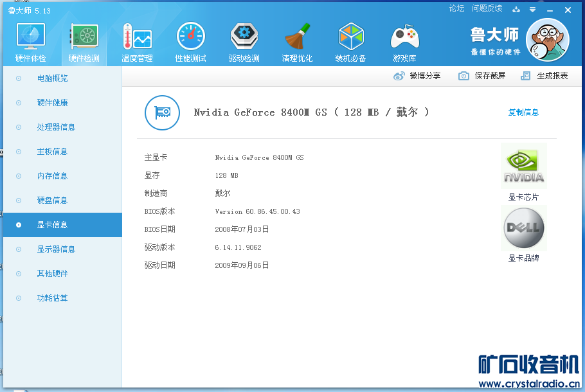Image resolution: width=585 pixels, height=392 pixels.
Task: Select 硬盘信息 in the sidebar
Action: click(x=52, y=200)
